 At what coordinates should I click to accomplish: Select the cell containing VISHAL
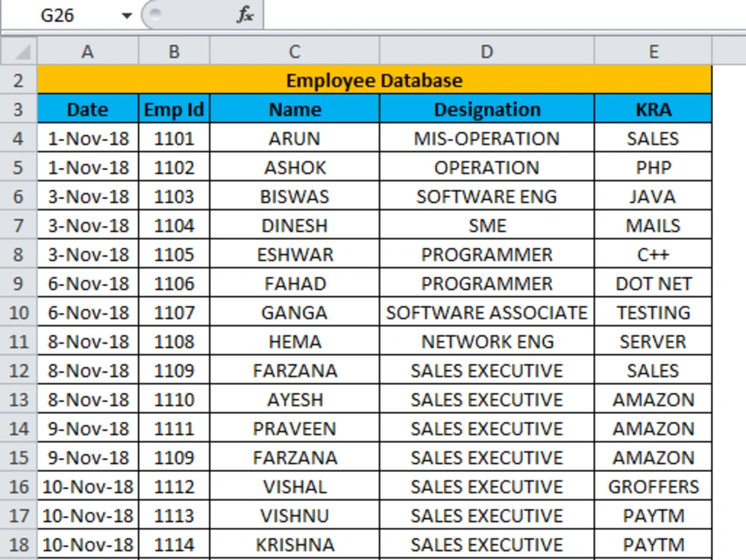coord(295,486)
